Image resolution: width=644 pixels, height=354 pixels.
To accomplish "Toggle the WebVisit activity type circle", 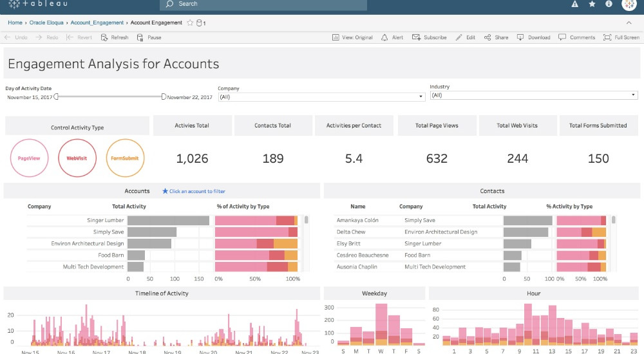I will coord(77,158).
